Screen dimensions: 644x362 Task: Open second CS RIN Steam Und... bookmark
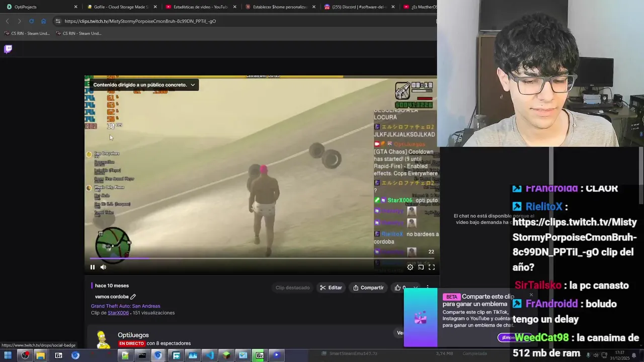pos(78,34)
